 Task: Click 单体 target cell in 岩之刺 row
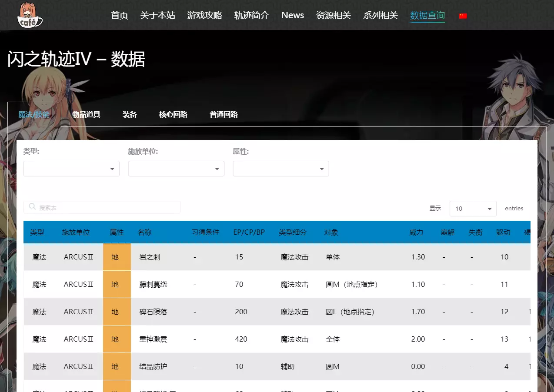click(x=333, y=257)
